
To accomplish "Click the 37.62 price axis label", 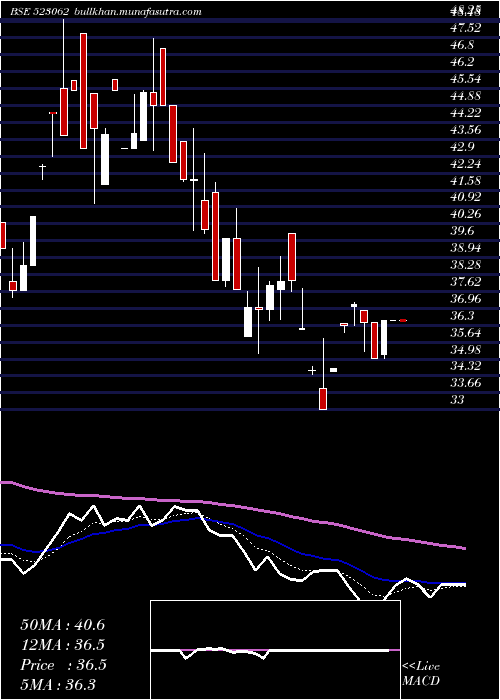I will click(466, 282).
